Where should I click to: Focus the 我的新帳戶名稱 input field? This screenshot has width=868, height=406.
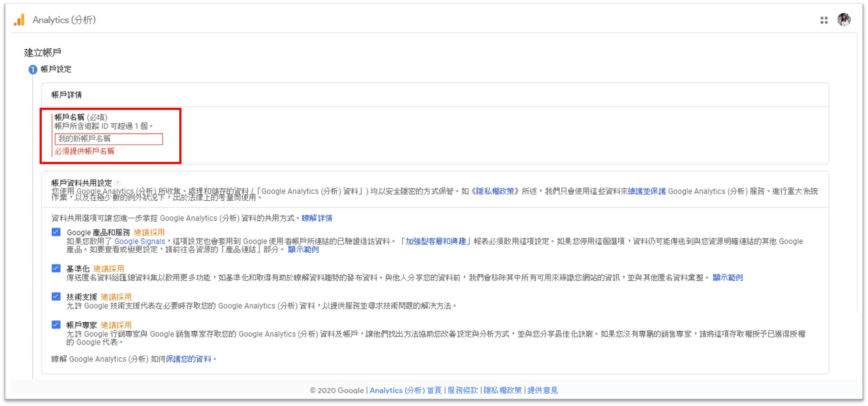[x=109, y=139]
